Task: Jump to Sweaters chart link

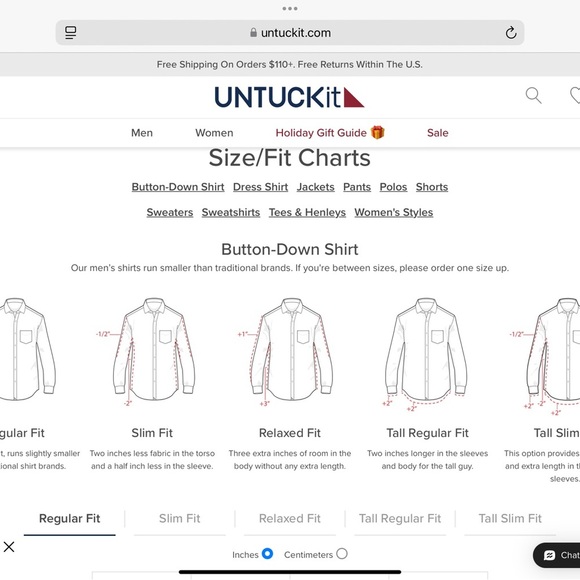Action: 170,212
